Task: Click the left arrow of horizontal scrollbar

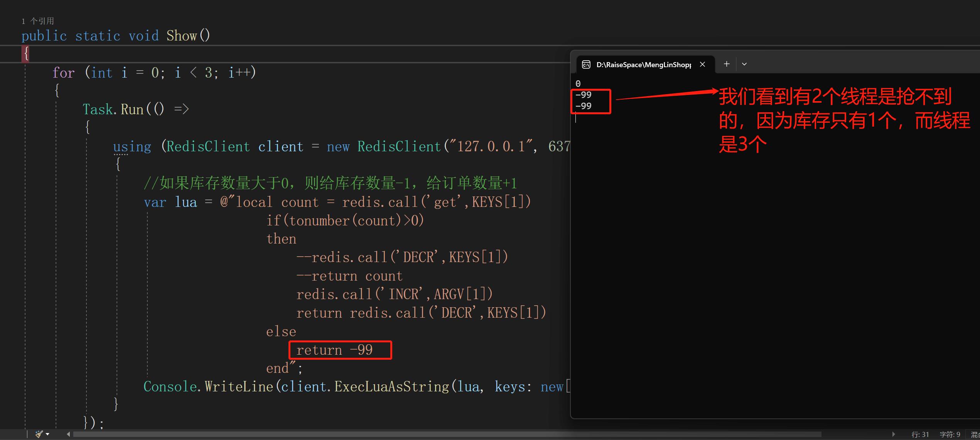Action: (x=68, y=434)
